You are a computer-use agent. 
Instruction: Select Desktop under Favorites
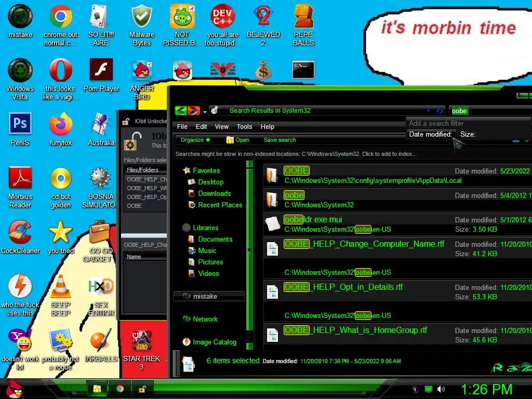206,182
